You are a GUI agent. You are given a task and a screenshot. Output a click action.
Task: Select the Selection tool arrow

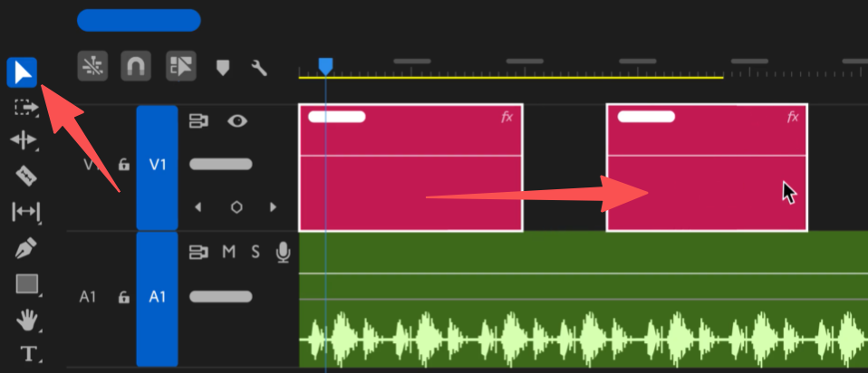click(x=22, y=72)
